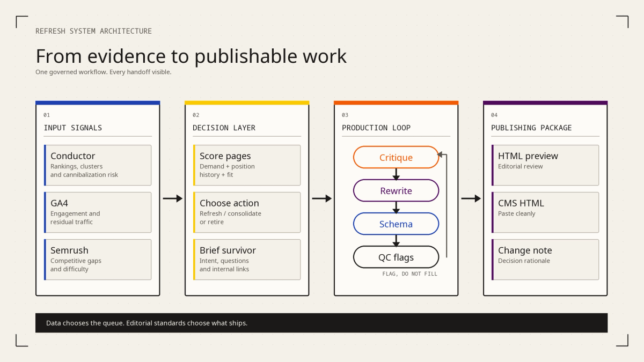Image resolution: width=644 pixels, height=362 pixels.
Task: Click 'REFRESH SYSTEM ARCHITECTURE' header label
Action: click(93, 31)
